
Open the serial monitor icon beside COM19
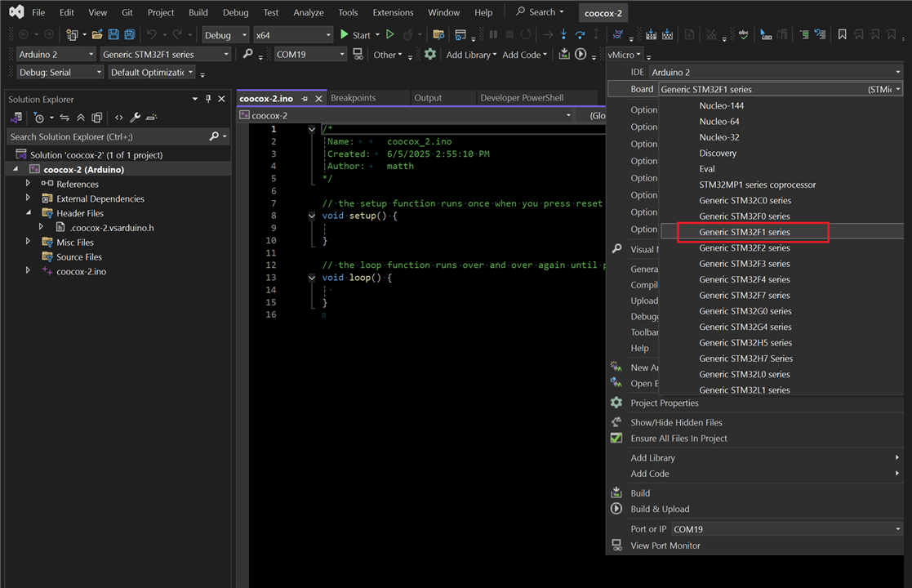(358, 55)
